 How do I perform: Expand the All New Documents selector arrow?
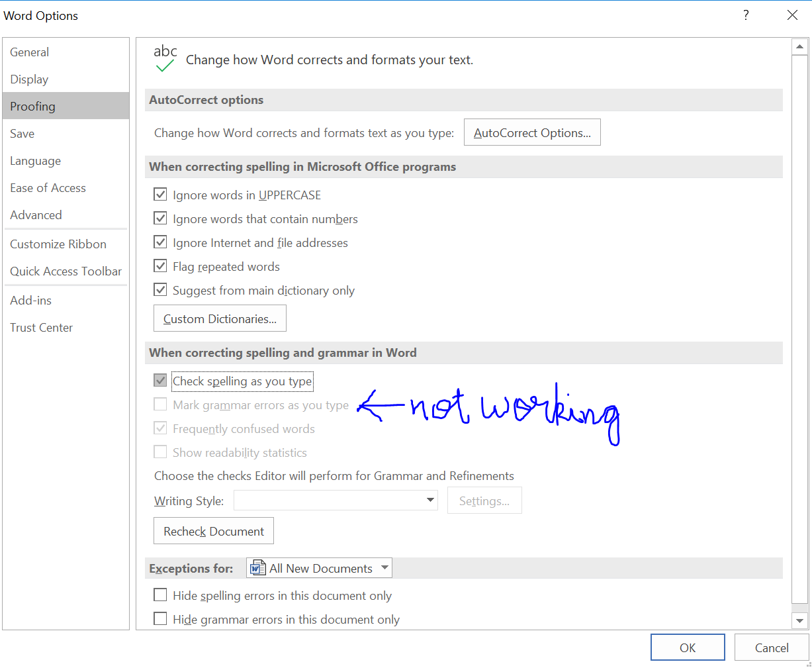point(384,567)
